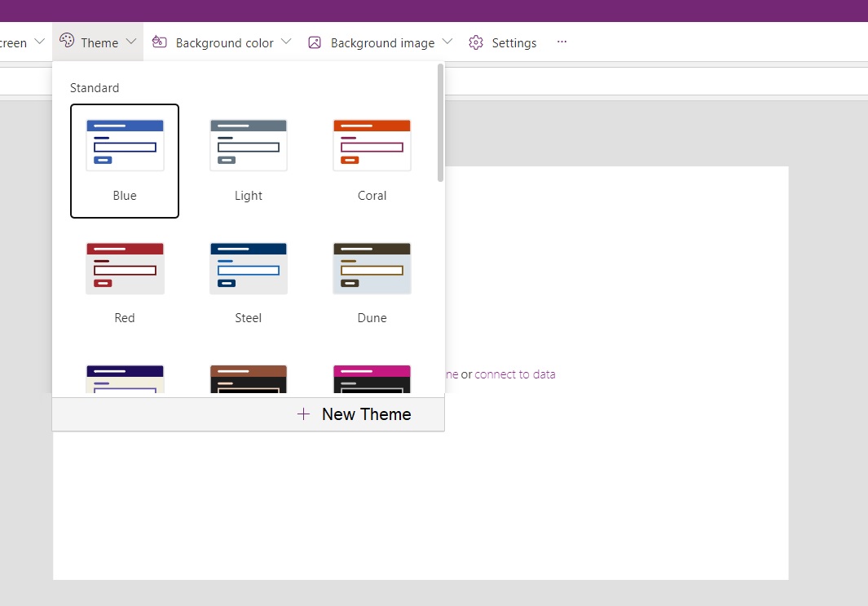Click the Theme palette icon
The image size is (868, 606).
click(68, 42)
